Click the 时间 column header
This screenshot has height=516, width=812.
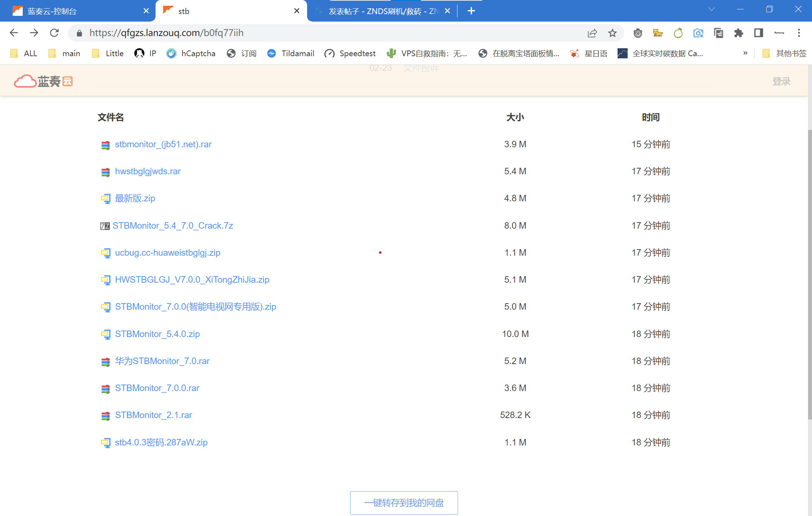pos(651,117)
